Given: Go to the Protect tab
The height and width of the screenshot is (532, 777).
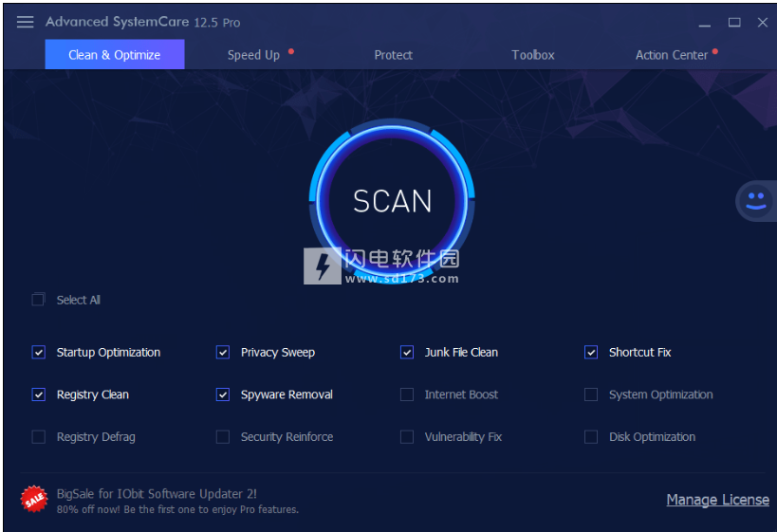Looking at the screenshot, I should [394, 55].
